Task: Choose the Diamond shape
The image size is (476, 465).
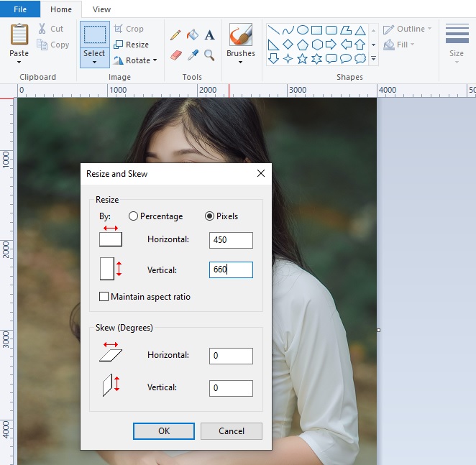Action: tap(288, 45)
